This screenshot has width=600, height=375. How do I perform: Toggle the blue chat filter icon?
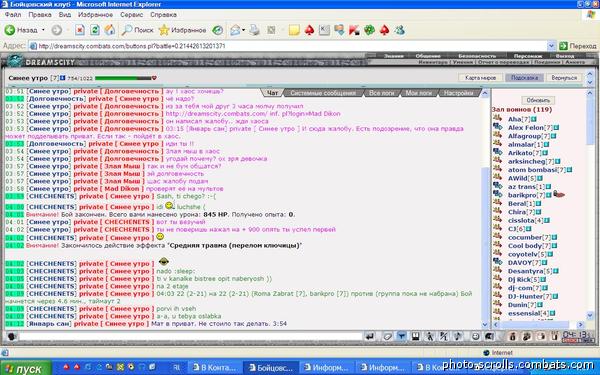point(401,336)
